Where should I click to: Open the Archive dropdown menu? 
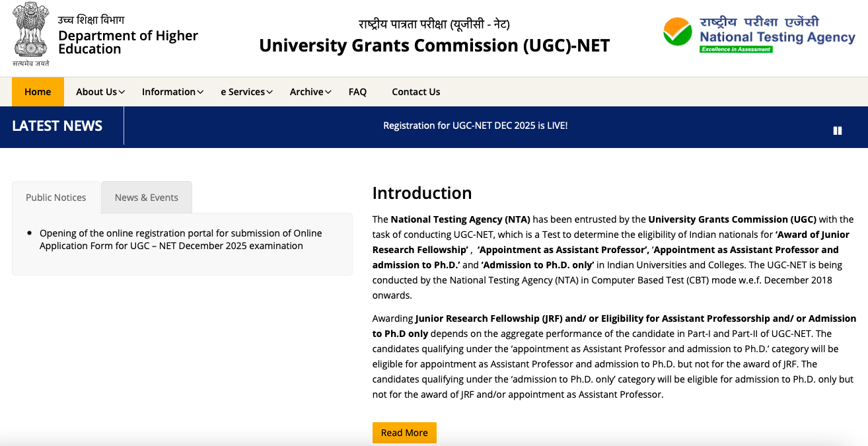pos(310,92)
